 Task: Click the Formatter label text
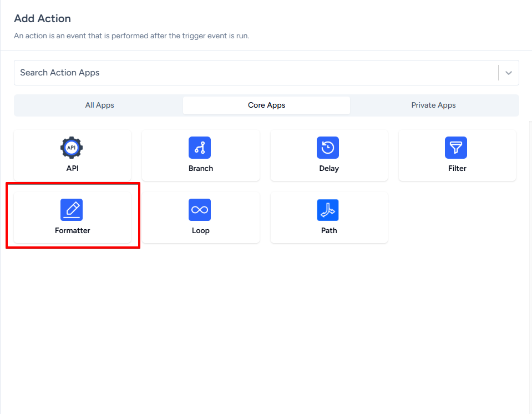point(73,230)
